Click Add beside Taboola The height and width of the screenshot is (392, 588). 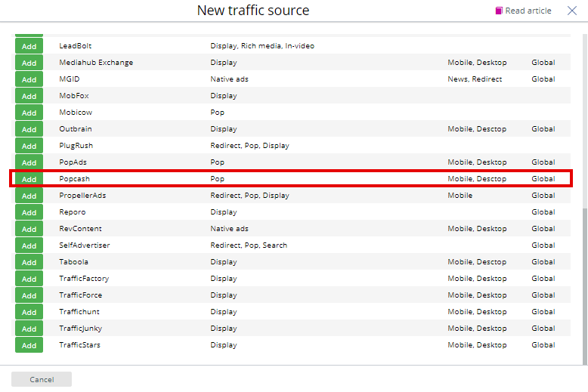tap(29, 262)
